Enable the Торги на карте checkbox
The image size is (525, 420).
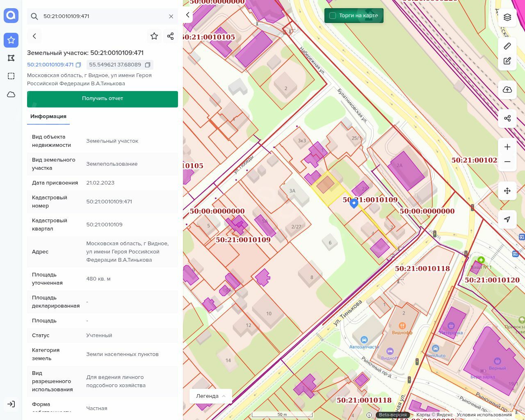(333, 16)
